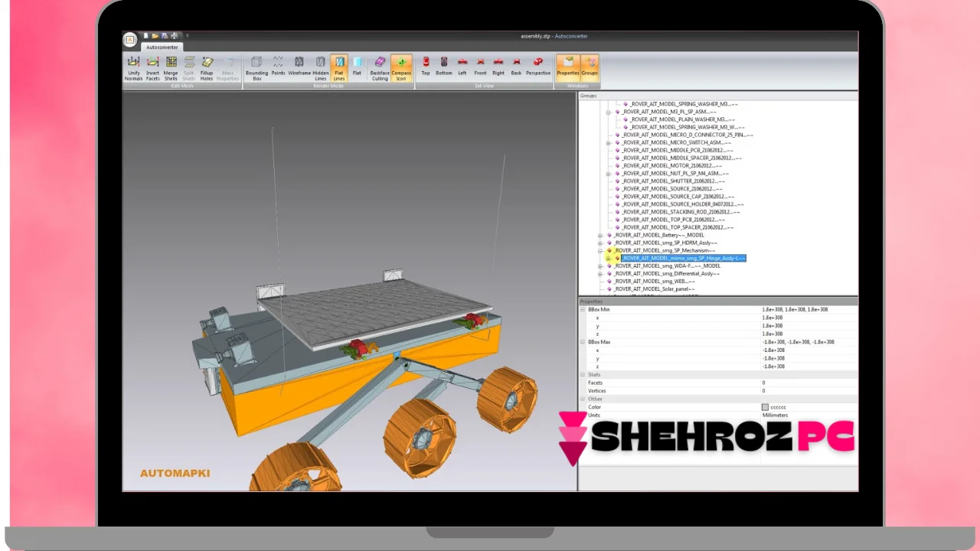Collapse the Stats property section

click(583, 374)
